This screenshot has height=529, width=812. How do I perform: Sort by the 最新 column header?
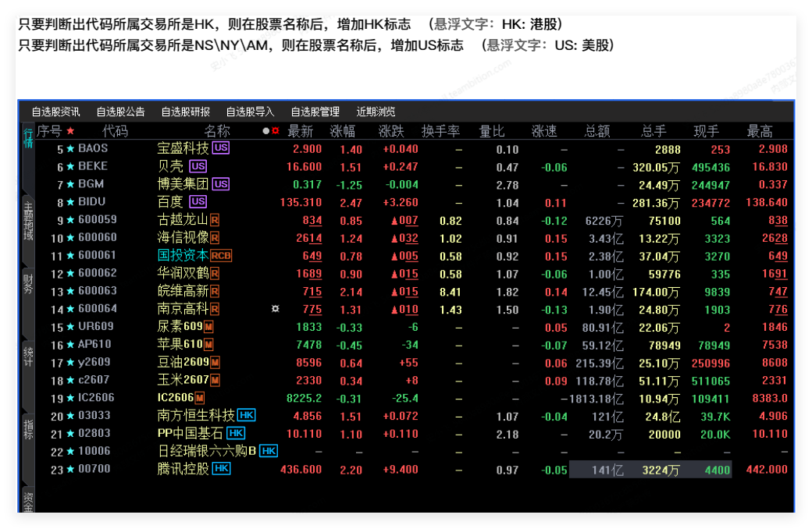pos(301,131)
